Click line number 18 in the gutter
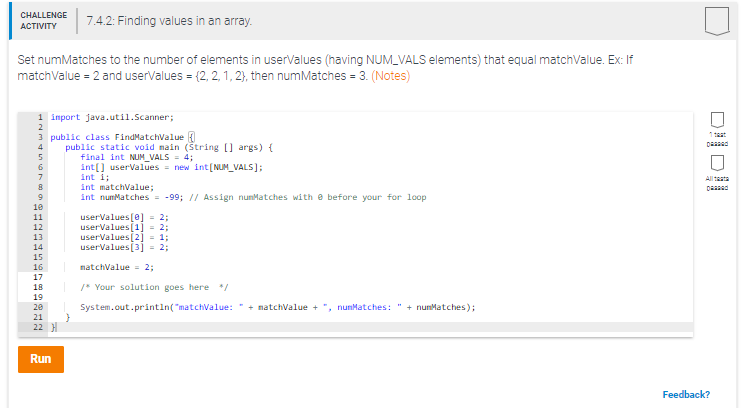 pos(38,287)
